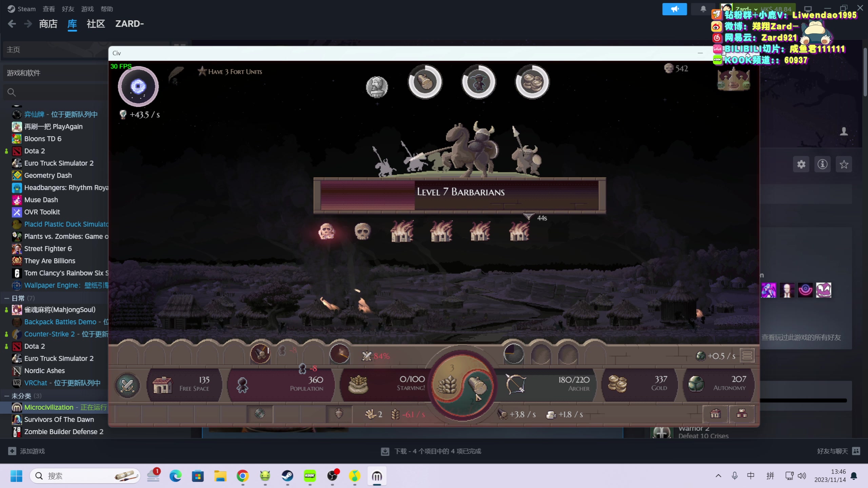Open the 社区 tab
Image resolution: width=868 pixels, height=488 pixels.
coord(96,24)
